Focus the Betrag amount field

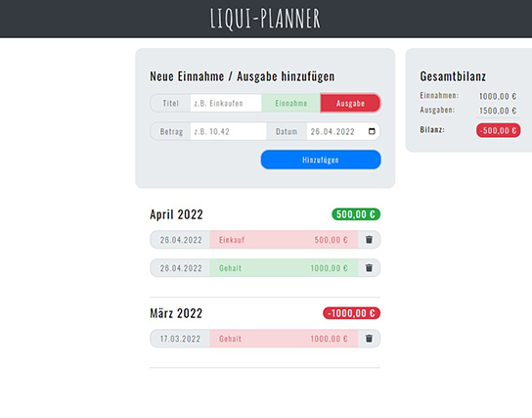(228, 131)
